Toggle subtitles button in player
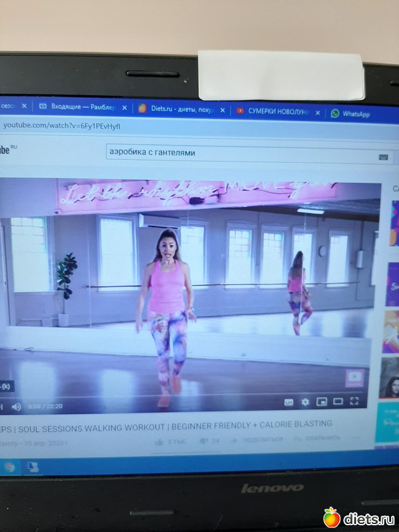399x532 pixels. (289, 403)
